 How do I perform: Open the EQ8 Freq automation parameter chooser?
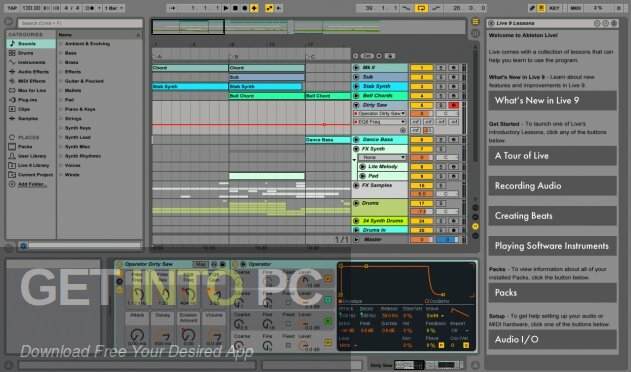coord(379,122)
